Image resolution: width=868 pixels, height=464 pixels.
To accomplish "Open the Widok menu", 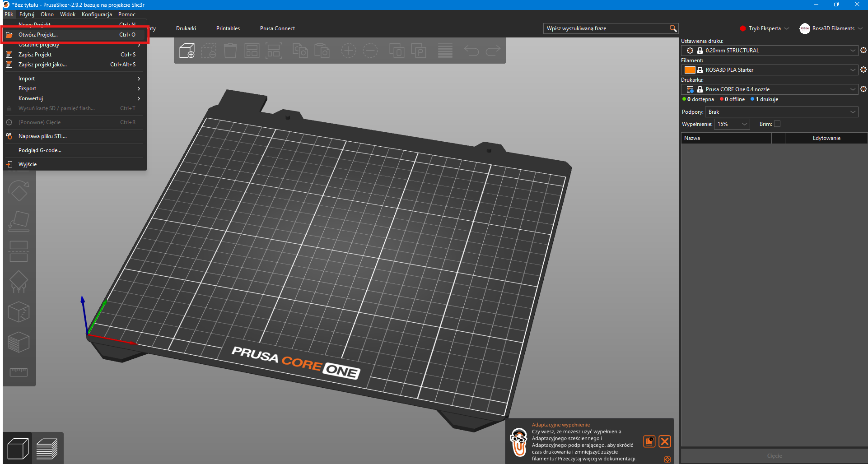I will coord(68,14).
